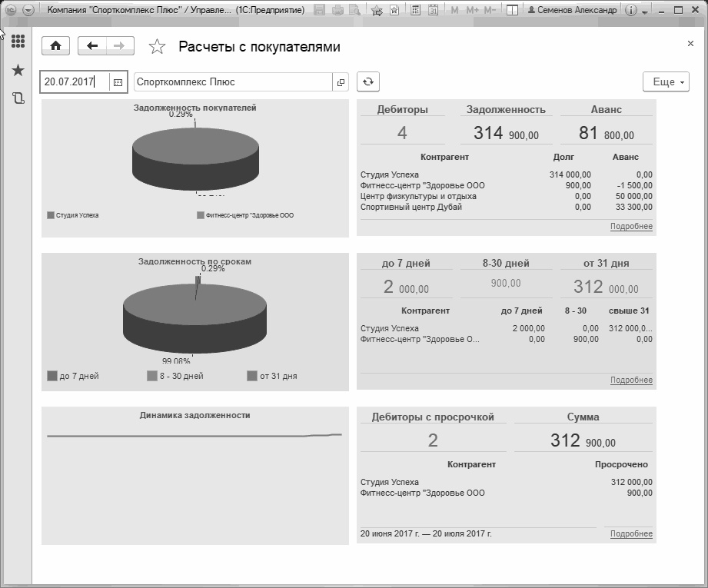Click period text 20 июня 2017 г. — 20 июля 2017 г.
The width and height of the screenshot is (708, 588).
[x=426, y=533]
